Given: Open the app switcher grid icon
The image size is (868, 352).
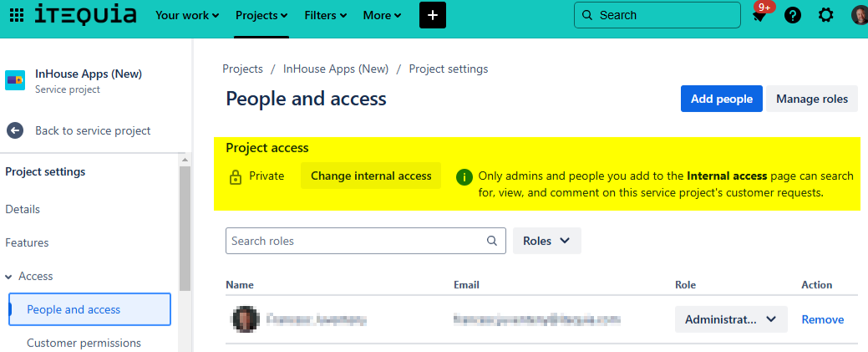Looking at the screenshot, I should tap(17, 16).
